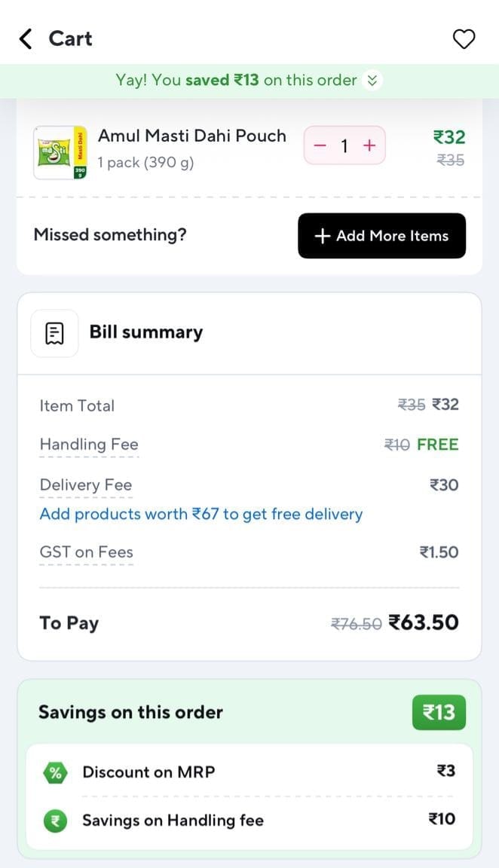Image resolution: width=499 pixels, height=868 pixels.
Task: Tap the Savings on this order heading
Action: (130, 713)
